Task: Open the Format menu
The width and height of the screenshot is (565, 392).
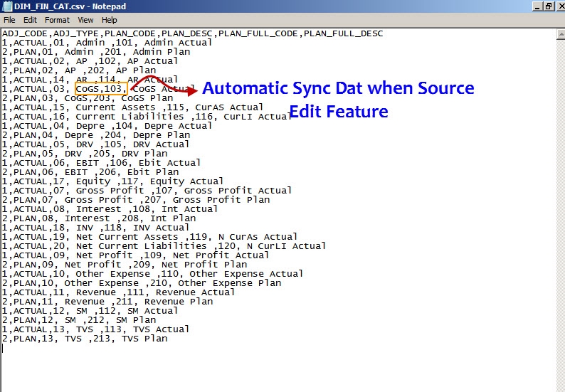Action: click(57, 20)
